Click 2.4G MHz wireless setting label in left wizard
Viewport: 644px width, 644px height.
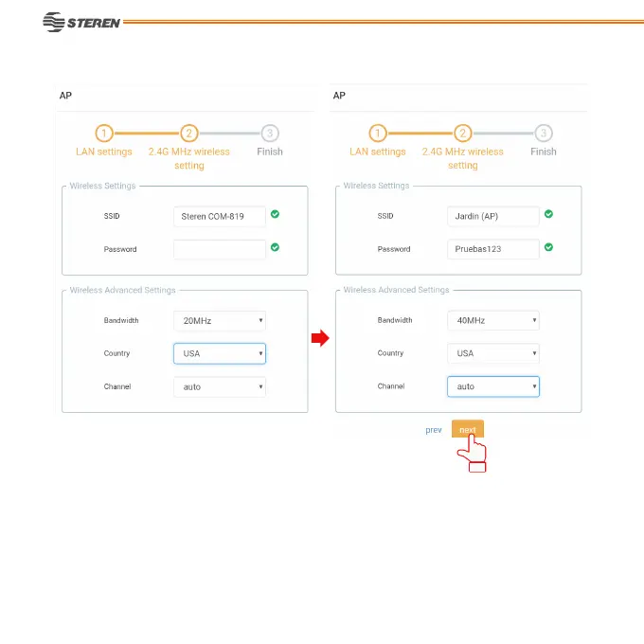coord(188,158)
